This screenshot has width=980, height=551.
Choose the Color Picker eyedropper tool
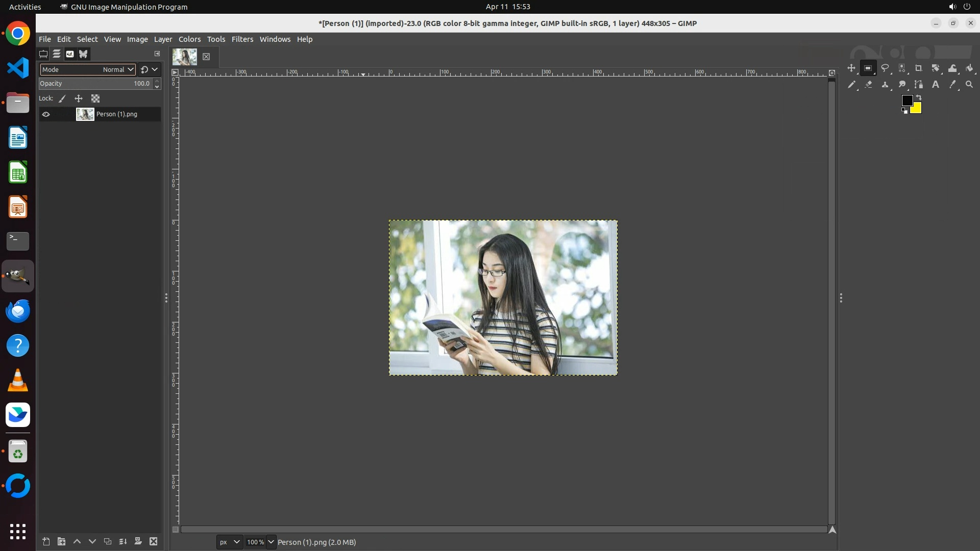pyautogui.click(x=952, y=85)
